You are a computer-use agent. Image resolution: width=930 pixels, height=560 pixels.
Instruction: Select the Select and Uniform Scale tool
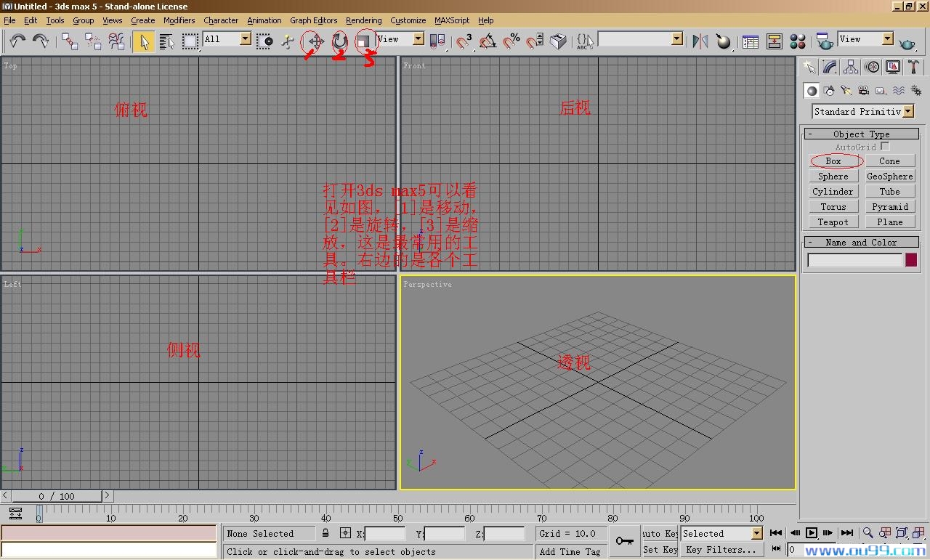[363, 41]
